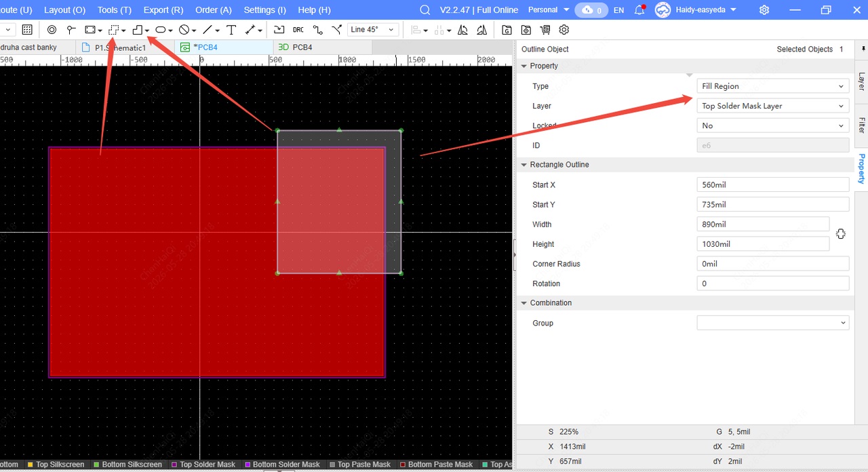Image resolution: width=868 pixels, height=472 pixels.
Task: Click the footprint manager camera icon
Action: 526,30
